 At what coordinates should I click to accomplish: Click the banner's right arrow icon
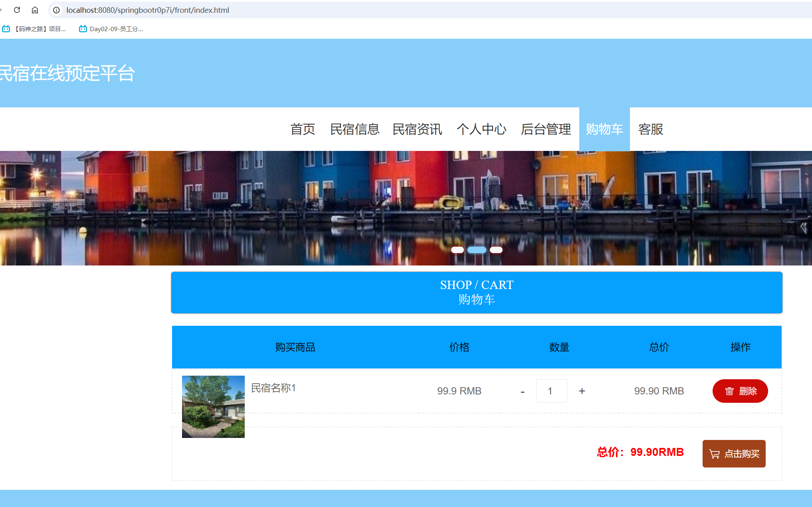(803, 228)
